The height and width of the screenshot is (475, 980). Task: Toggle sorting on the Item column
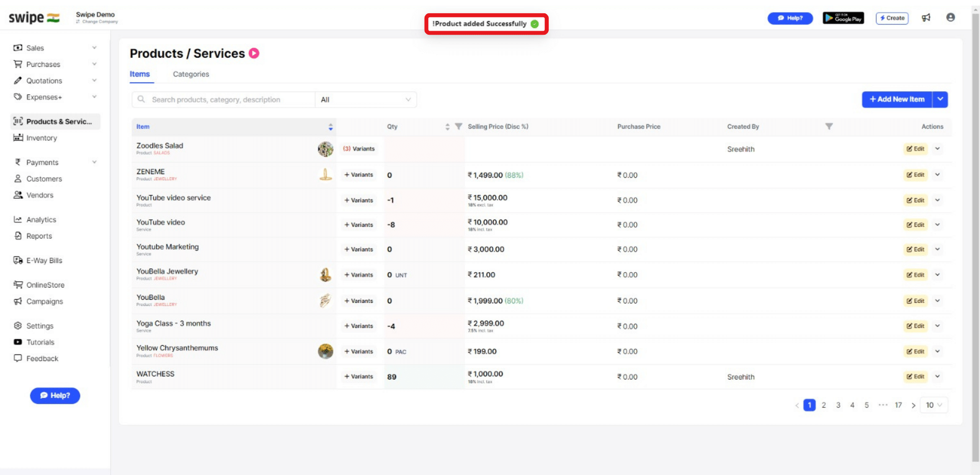pos(330,126)
